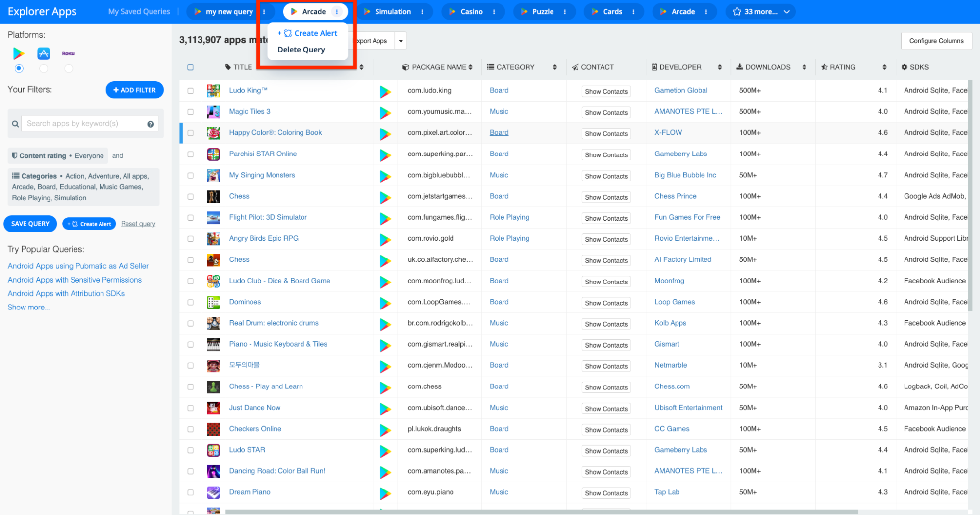The image size is (980, 515).
Task: Choose Create Alert in the Arcade popup menu
Action: (x=307, y=33)
